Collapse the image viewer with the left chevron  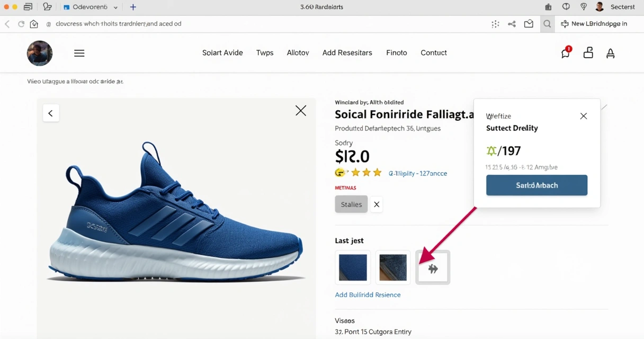(x=51, y=113)
